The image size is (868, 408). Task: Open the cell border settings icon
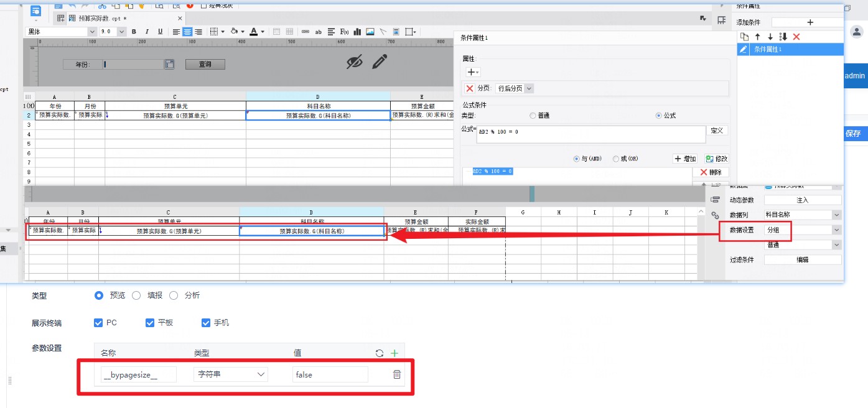tap(213, 32)
